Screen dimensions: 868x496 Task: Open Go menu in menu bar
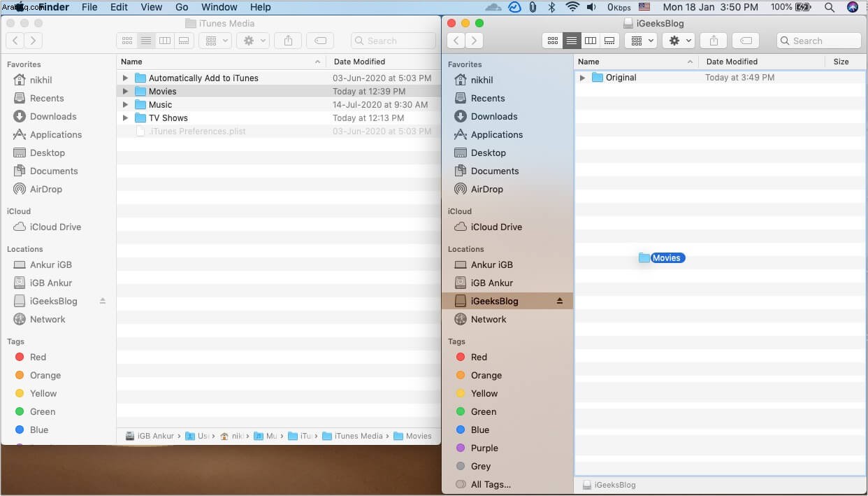point(182,7)
